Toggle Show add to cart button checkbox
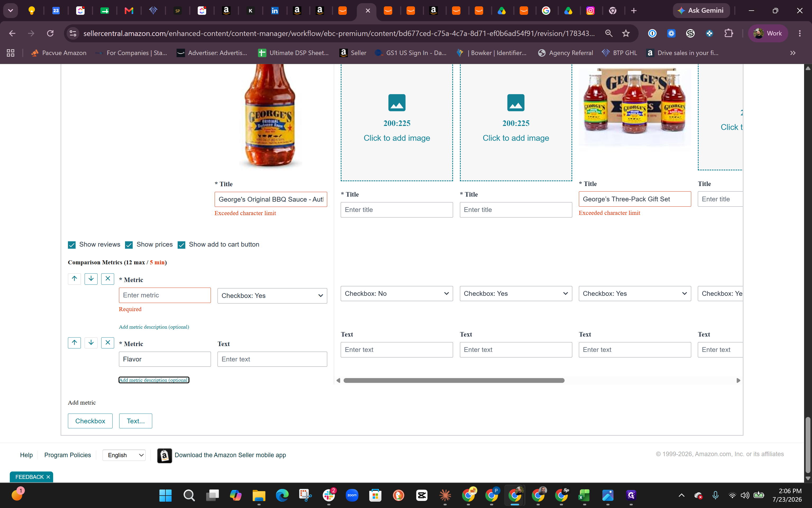This screenshot has width=812, height=508. [182, 245]
